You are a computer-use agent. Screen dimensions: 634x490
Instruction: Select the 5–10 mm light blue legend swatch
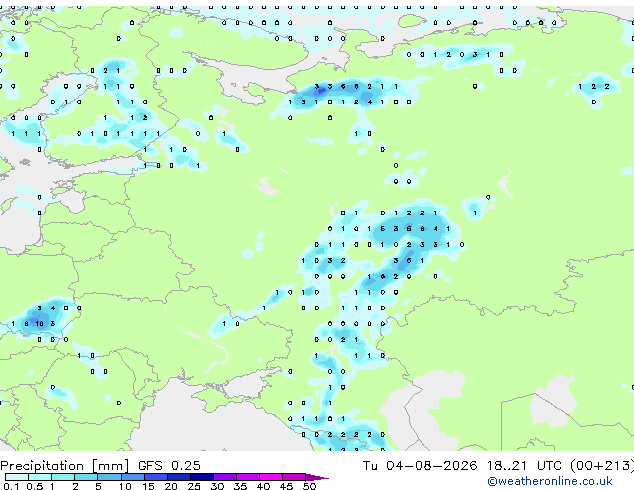(109, 477)
